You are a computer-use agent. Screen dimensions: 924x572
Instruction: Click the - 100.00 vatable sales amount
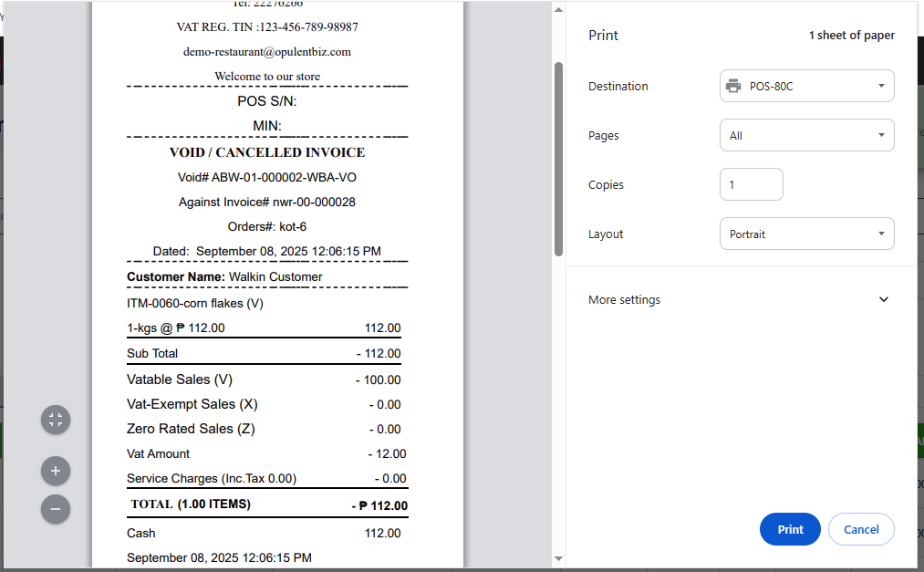[379, 380]
